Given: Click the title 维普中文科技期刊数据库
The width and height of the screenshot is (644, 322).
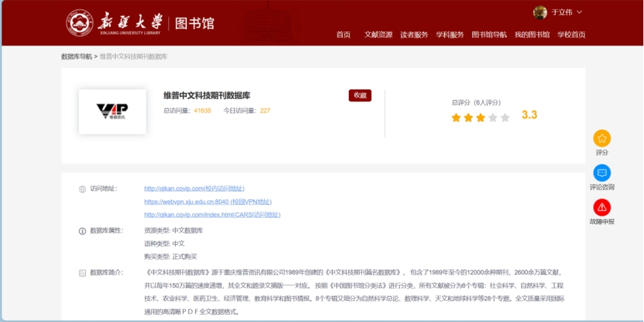Looking at the screenshot, I should pos(207,96).
